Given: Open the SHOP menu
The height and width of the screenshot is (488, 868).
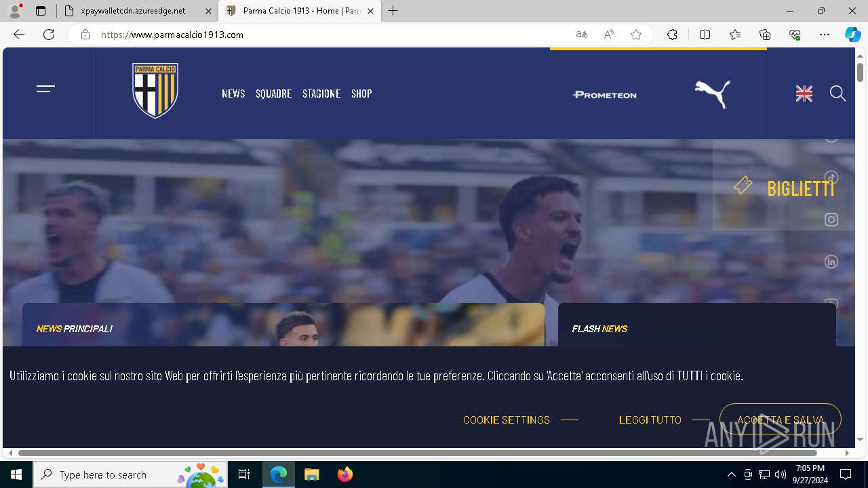Looking at the screenshot, I should click(361, 94).
